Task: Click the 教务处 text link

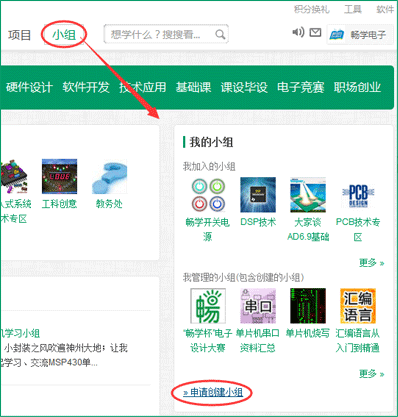Action: (x=109, y=204)
